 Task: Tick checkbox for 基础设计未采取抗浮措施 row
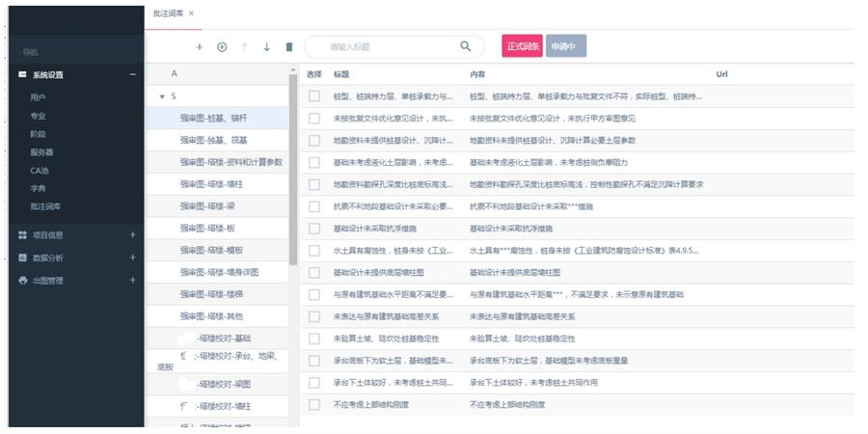313,229
